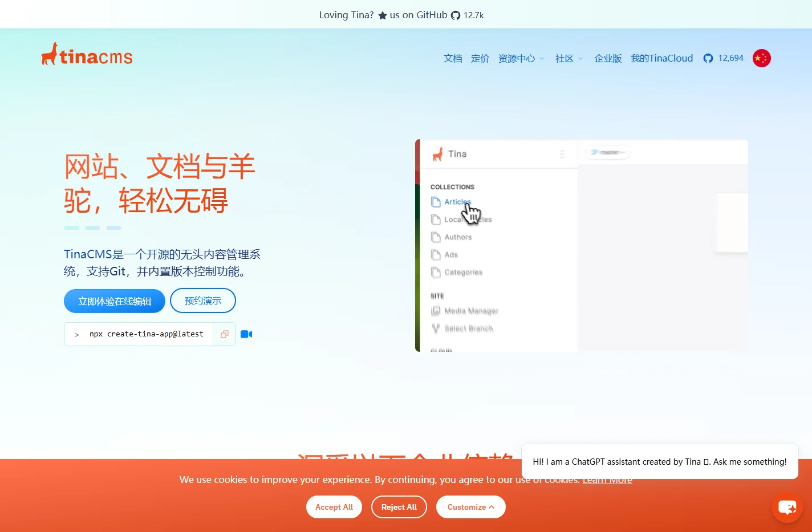Reject all cookies

pos(399,507)
